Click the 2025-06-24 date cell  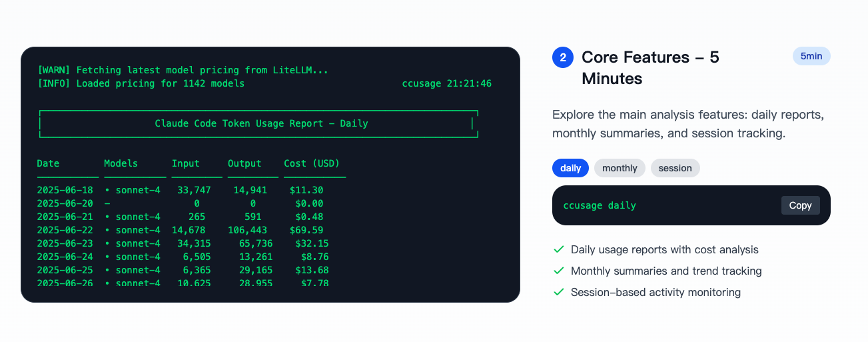click(65, 257)
